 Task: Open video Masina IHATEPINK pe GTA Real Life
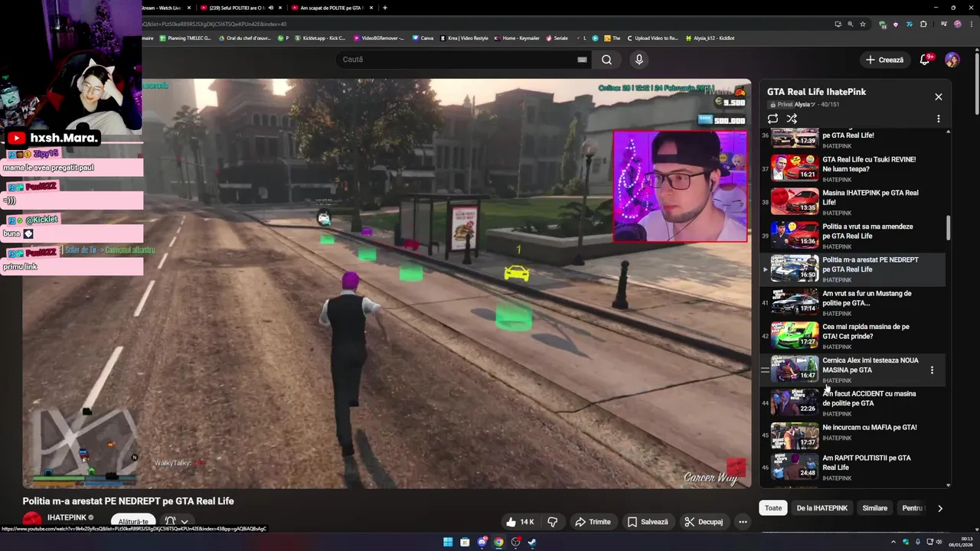854,202
